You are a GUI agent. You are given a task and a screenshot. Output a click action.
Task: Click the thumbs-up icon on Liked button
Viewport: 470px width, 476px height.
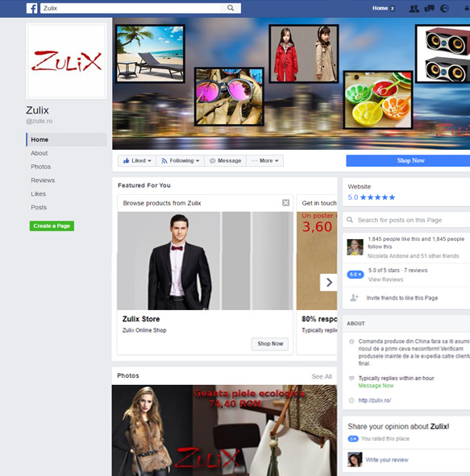pyautogui.click(x=126, y=160)
